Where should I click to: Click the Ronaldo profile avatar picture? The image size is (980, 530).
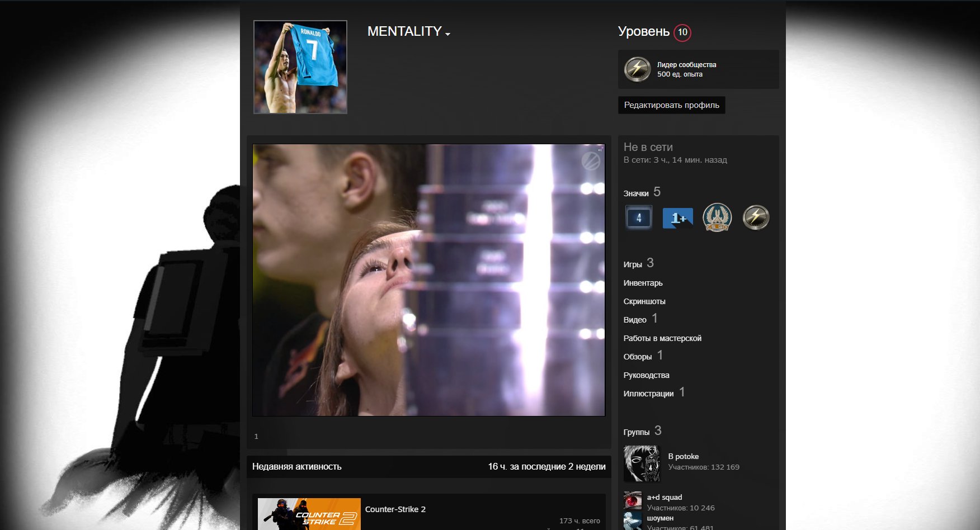tap(300, 67)
